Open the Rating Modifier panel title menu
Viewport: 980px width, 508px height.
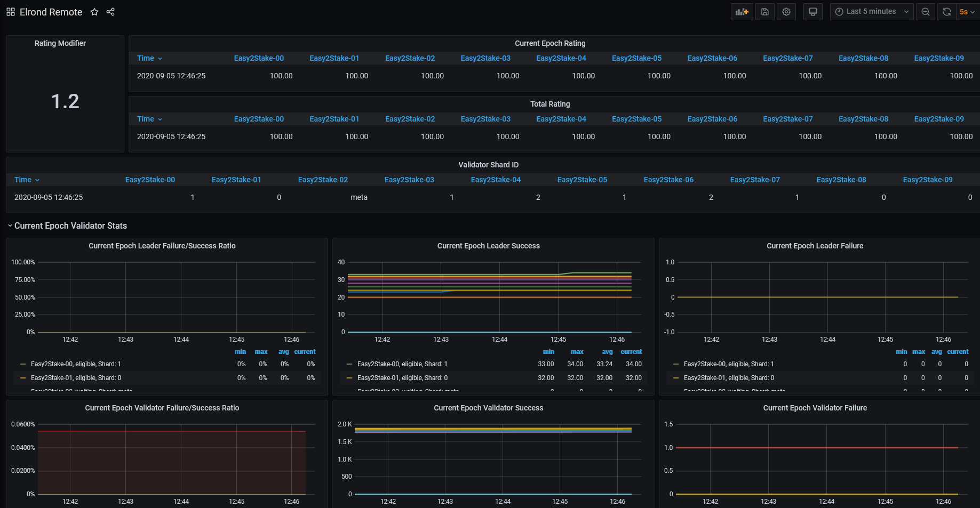(60, 43)
